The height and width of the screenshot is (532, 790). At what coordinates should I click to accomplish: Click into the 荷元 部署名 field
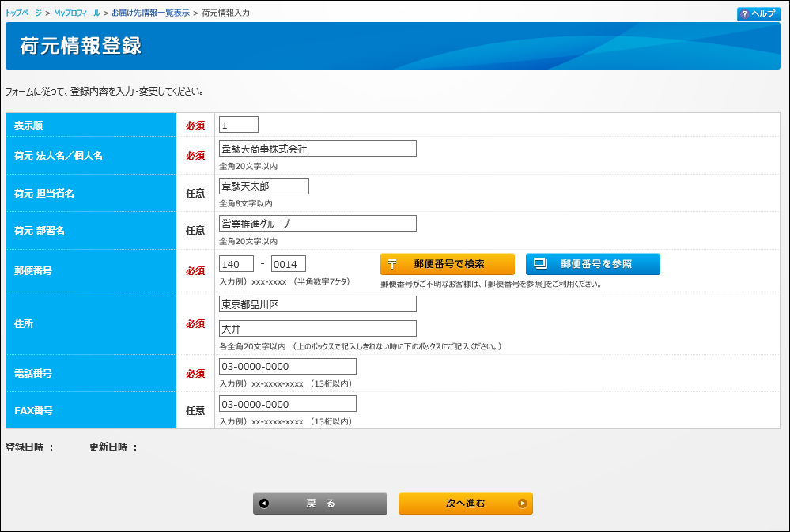317,224
